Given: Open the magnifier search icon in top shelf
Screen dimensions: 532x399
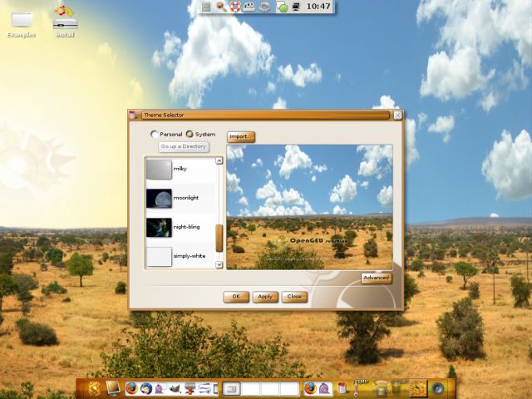Looking at the screenshot, I should point(221,7).
